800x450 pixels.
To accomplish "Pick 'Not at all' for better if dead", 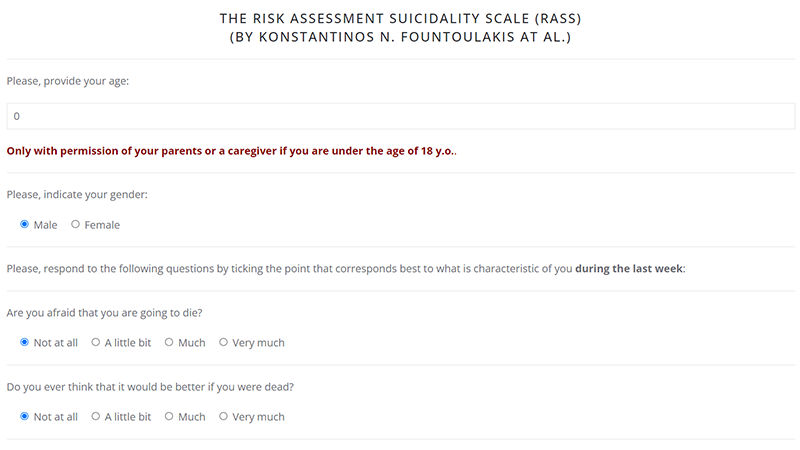I will (x=25, y=416).
